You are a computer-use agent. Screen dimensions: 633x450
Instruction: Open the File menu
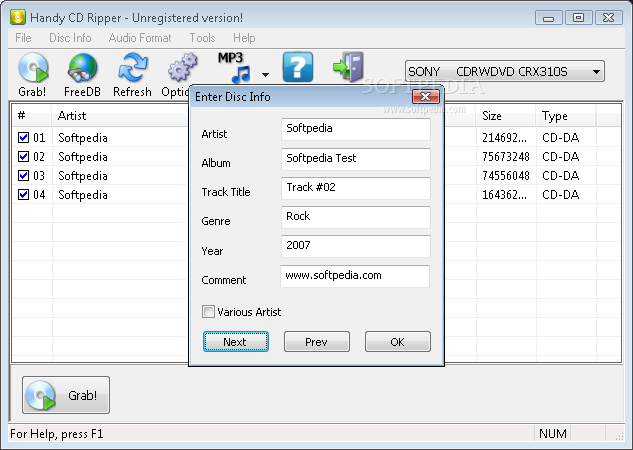(x=23, y=38)
